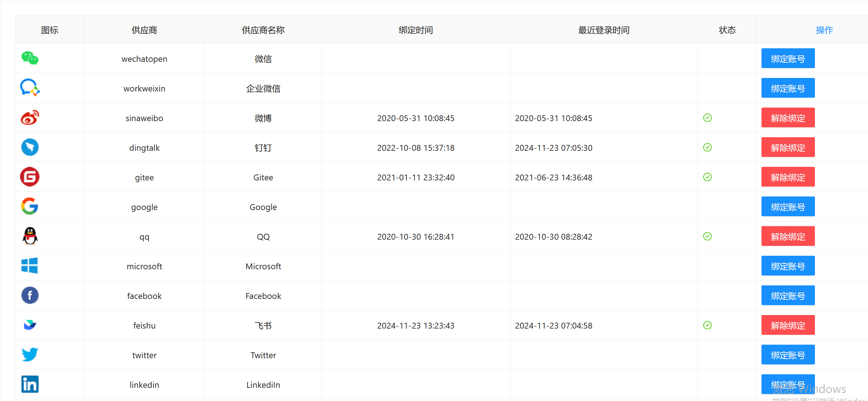Click the DingTalk blue wing icon
Viewport: 868px width, 401px height.
pos(30,147)
